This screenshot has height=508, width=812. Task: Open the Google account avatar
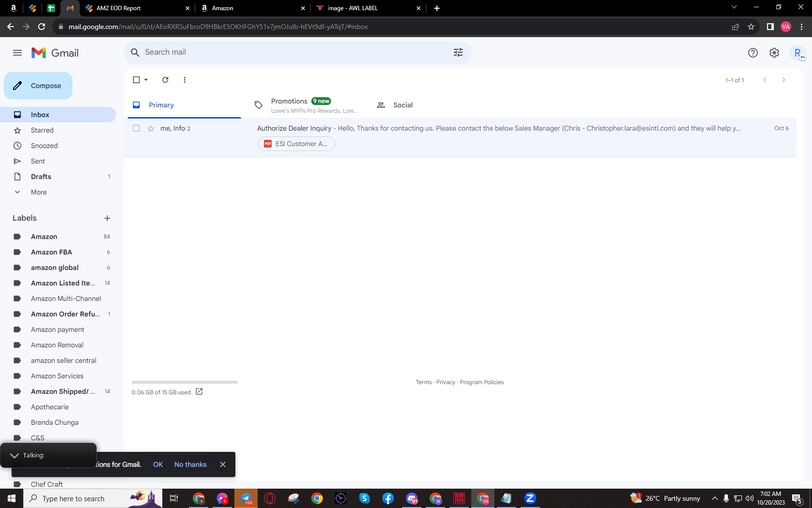(x=797, y=53)
